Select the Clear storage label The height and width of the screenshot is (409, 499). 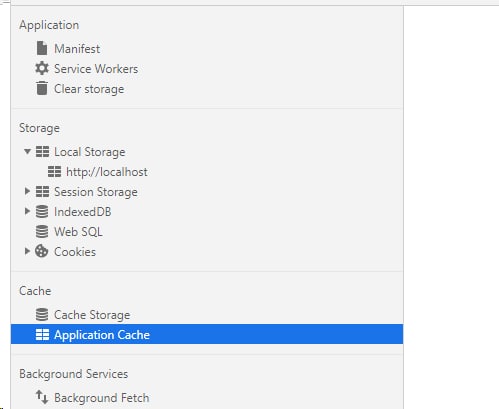tap(89, 89)
